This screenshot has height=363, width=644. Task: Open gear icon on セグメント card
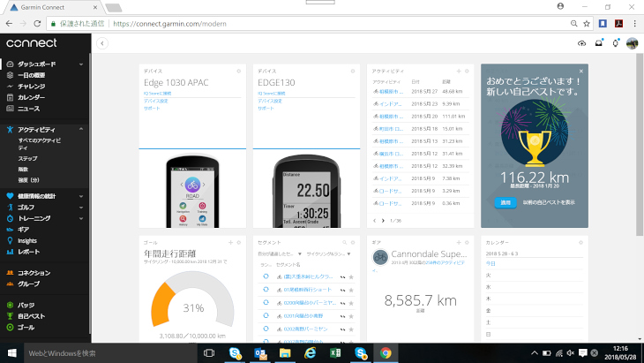pos(352,243)
